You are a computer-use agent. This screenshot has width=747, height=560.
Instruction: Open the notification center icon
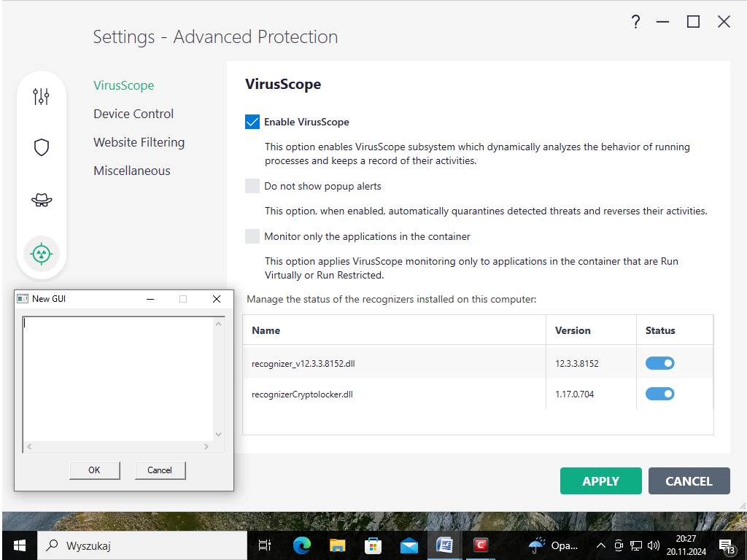(x=726, y=546)
